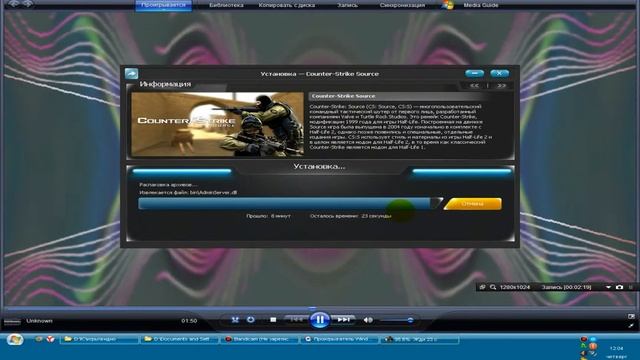This screenshot has height=360, width=640.
Task: Close the Counter-Strike Source installer window
Action: tap(499, 73)
